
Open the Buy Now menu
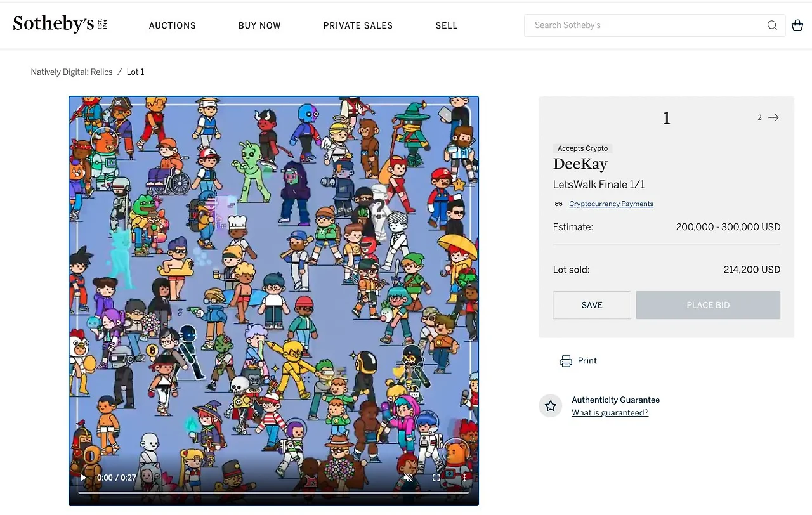(259, 25)
